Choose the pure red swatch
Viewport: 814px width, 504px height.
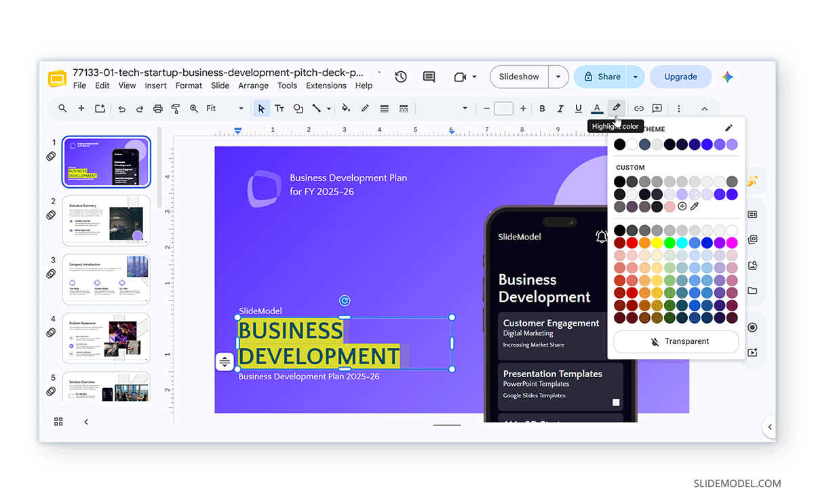pos(632,243)
